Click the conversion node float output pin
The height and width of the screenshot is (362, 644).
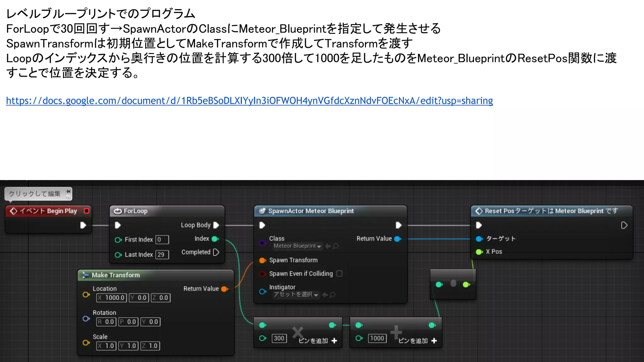pos(466,284)
